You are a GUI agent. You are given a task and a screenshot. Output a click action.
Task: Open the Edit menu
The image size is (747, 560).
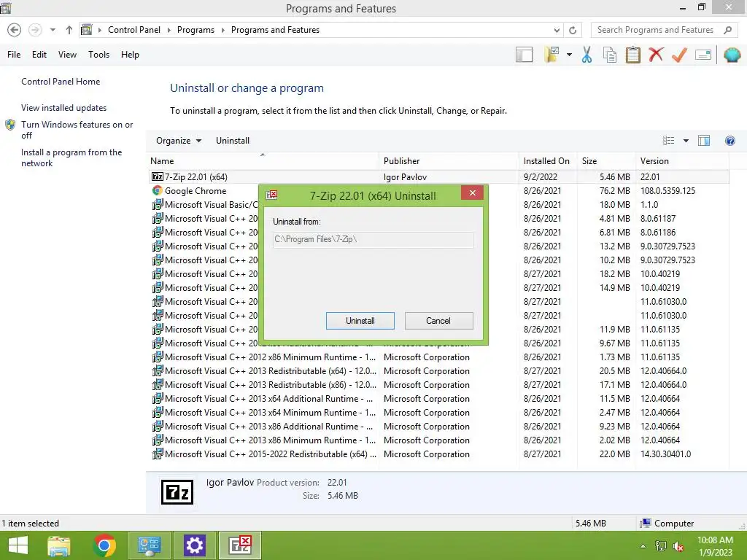pyautogui.click(x=39, y=55)
